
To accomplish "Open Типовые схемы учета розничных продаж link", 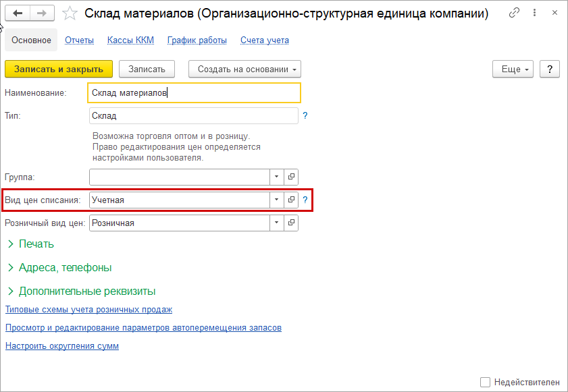I will coord(88,310).
